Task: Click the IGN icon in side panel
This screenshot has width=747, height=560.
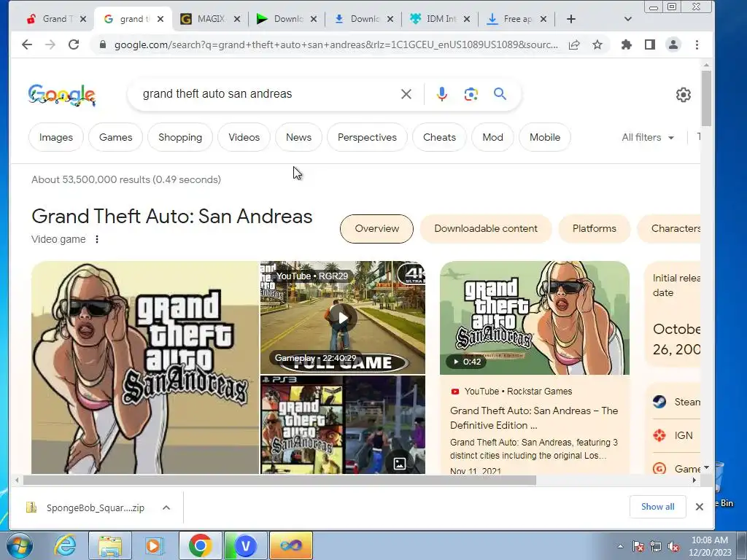Action: [x=659, y=435]
